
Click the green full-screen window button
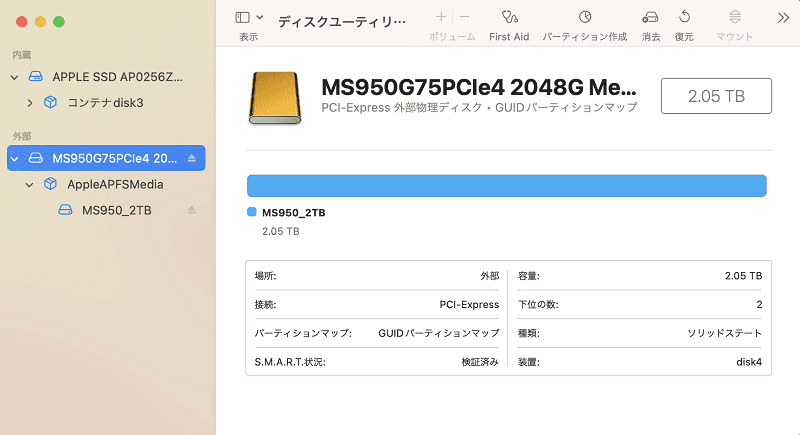pyautogui.click(x=59, y=21)
